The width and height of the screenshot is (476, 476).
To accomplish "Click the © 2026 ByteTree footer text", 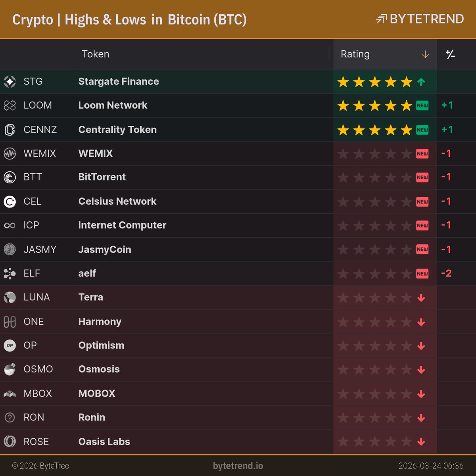I will (40, 466).
